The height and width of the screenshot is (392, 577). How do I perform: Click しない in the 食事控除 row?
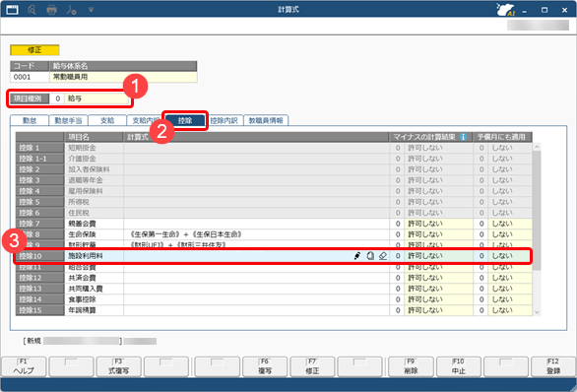click(510, 299)
